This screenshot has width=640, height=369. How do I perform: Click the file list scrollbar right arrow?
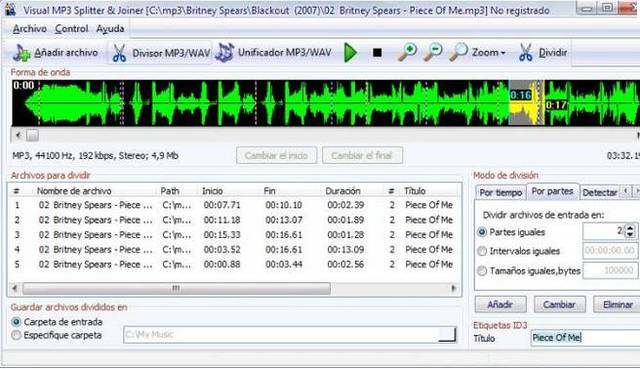coord(453,289)
